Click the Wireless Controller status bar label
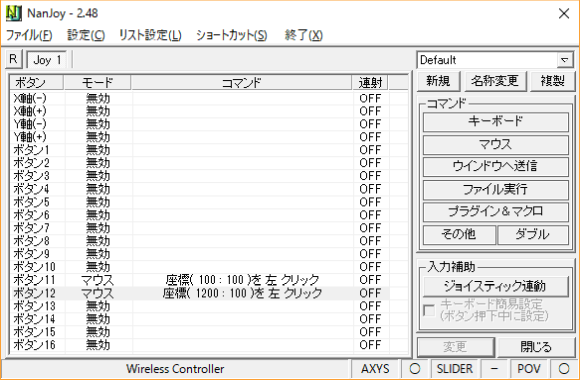 (175, 369)
